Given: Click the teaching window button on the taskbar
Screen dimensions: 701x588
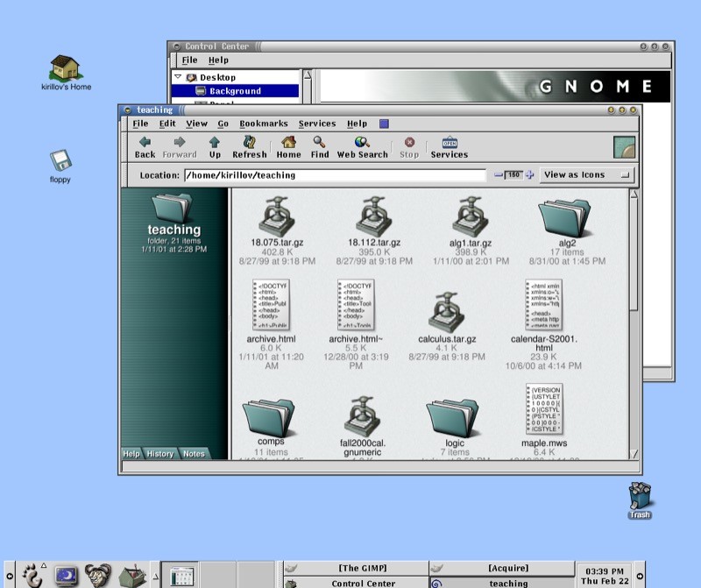Looking at the screenshot, I should [x=508, y=583].
